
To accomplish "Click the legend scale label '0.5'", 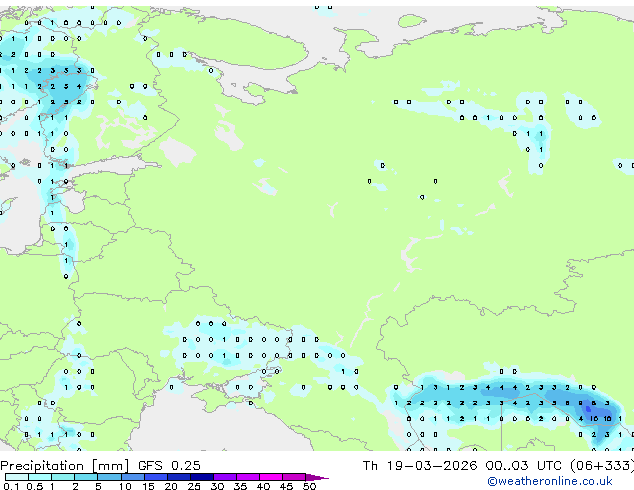I will coord(35,486).
